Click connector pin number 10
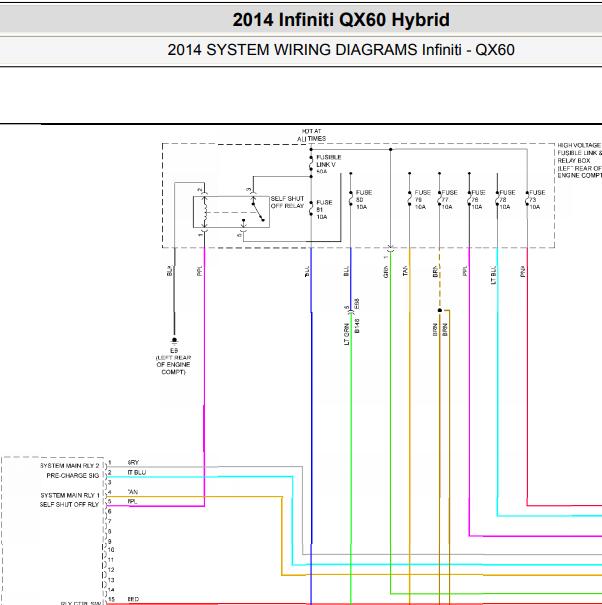 [111, 550]
